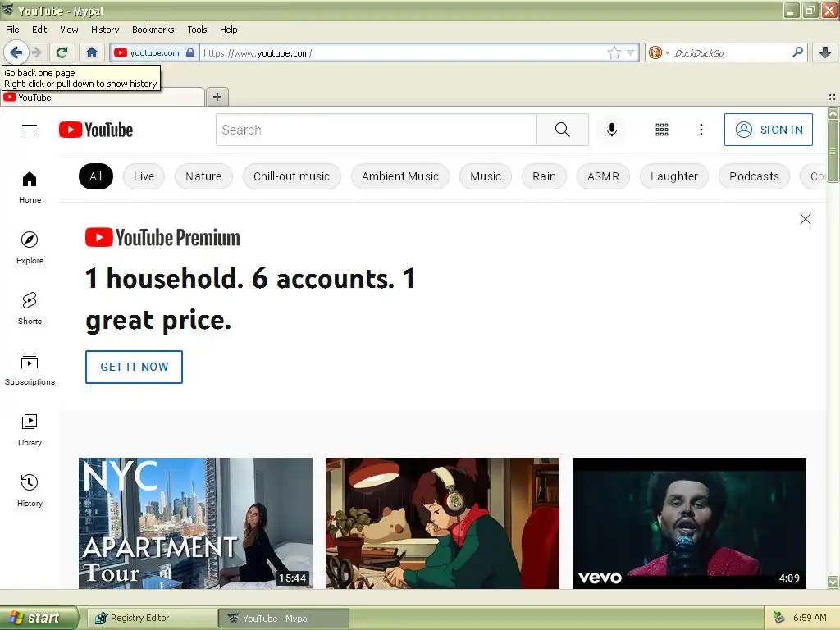Open Library in YouTube sidebar
Viewport: 840px width, 630px height.
click(x=30, y=430)
